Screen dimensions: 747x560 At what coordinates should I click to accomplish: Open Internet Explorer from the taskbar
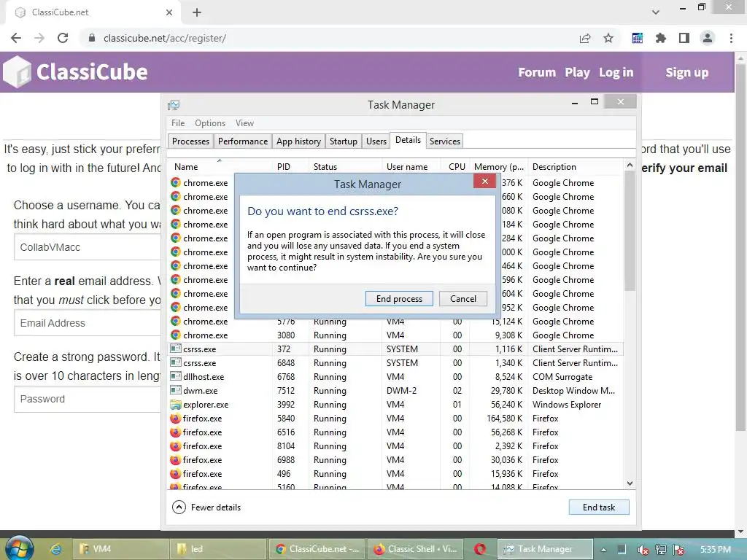56,549
